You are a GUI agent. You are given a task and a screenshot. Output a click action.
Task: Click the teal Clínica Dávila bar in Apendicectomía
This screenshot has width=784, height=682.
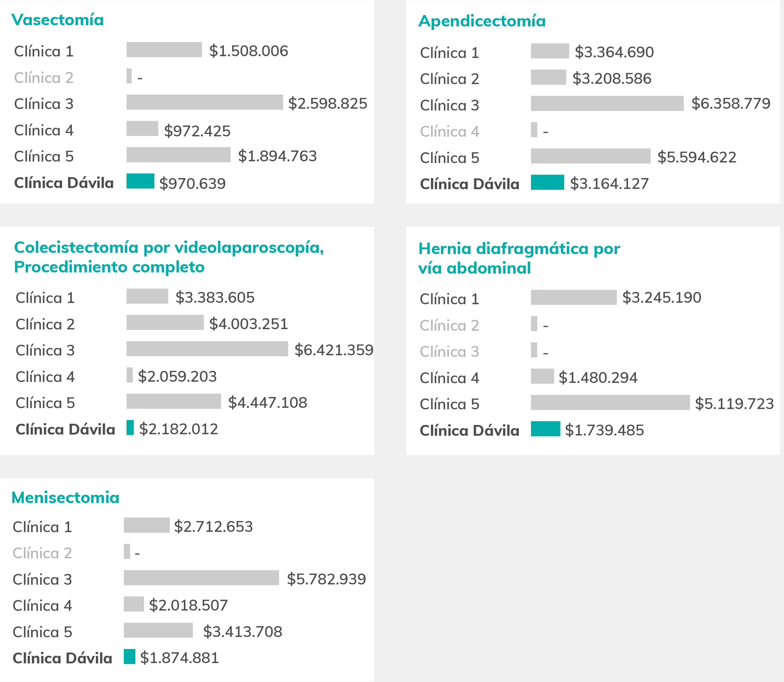tap(548, 182)
